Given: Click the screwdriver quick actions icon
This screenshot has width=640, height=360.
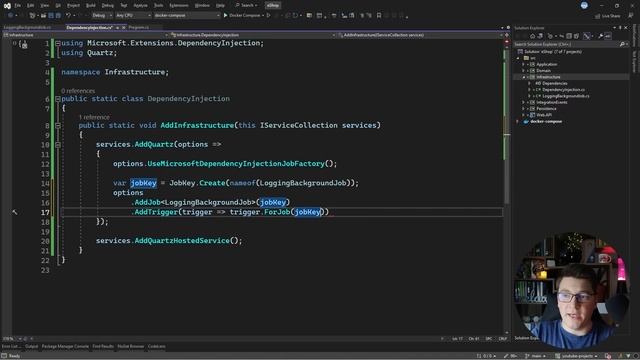Looking at the screenshot, I should point(15,212).
